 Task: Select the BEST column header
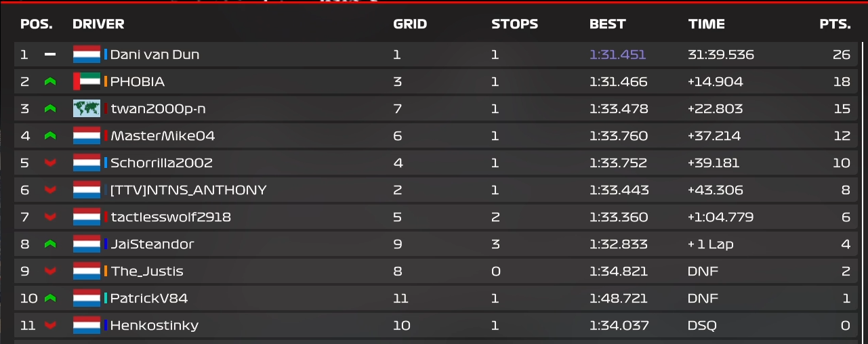[x=608, y=24]
